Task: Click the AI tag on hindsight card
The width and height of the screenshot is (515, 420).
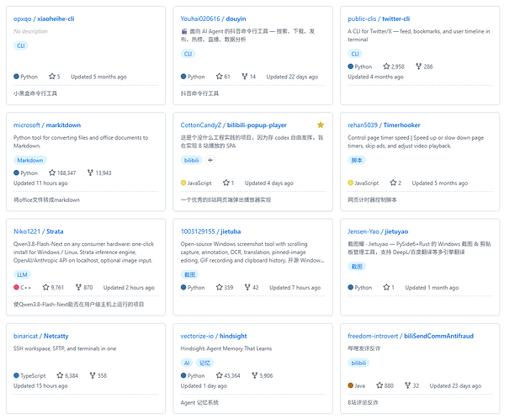Action: [x=187, y=363]
